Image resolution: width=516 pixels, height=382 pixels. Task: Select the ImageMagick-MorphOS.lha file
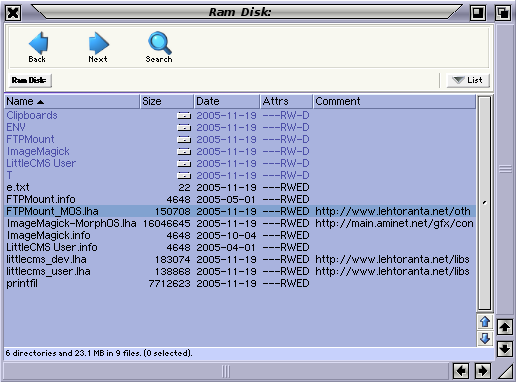[72, 223]
